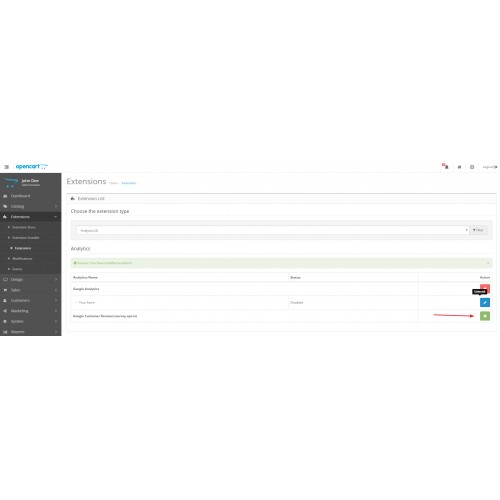500x500 pixels.
Task: Click the Logout link
Action: click(490, 167)
